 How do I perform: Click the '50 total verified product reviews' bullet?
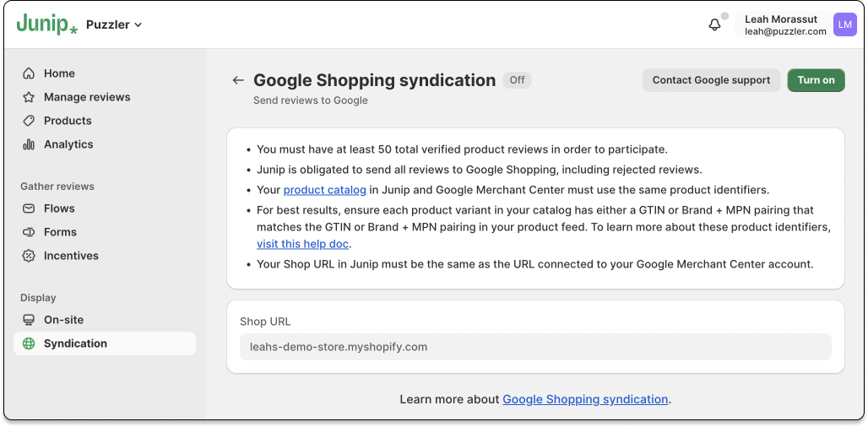(x=462, y=149)
